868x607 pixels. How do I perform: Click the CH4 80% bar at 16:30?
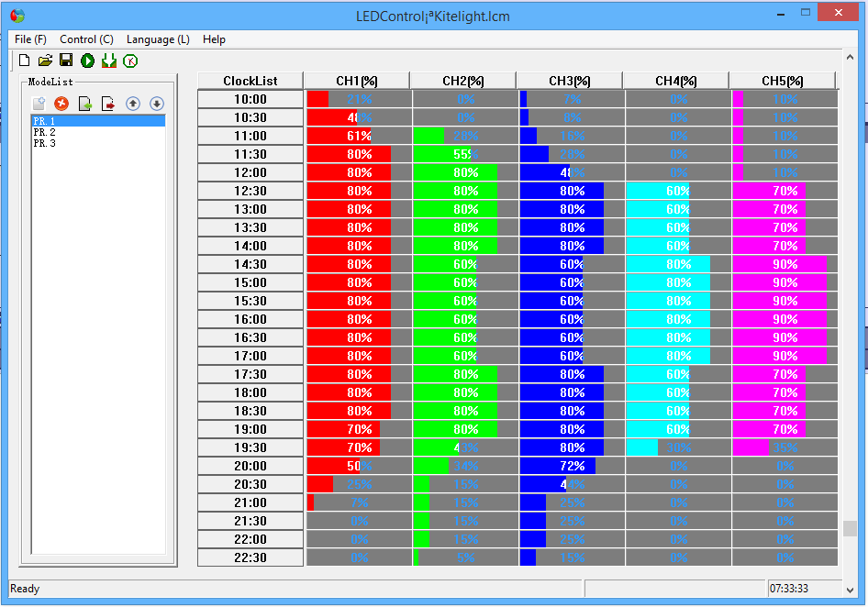point(678,337)
